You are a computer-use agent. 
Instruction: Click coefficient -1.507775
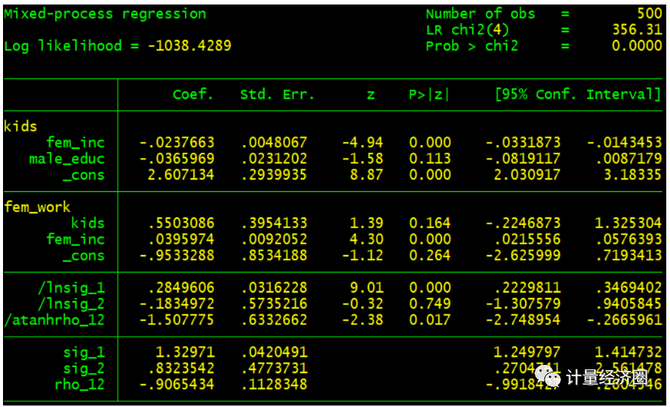click(x=177, y=320)
